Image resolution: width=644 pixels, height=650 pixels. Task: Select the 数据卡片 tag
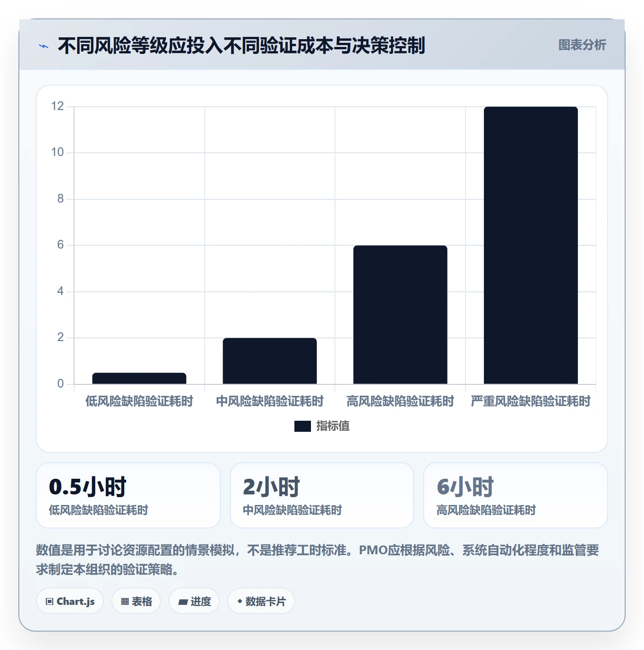point(261,601)
